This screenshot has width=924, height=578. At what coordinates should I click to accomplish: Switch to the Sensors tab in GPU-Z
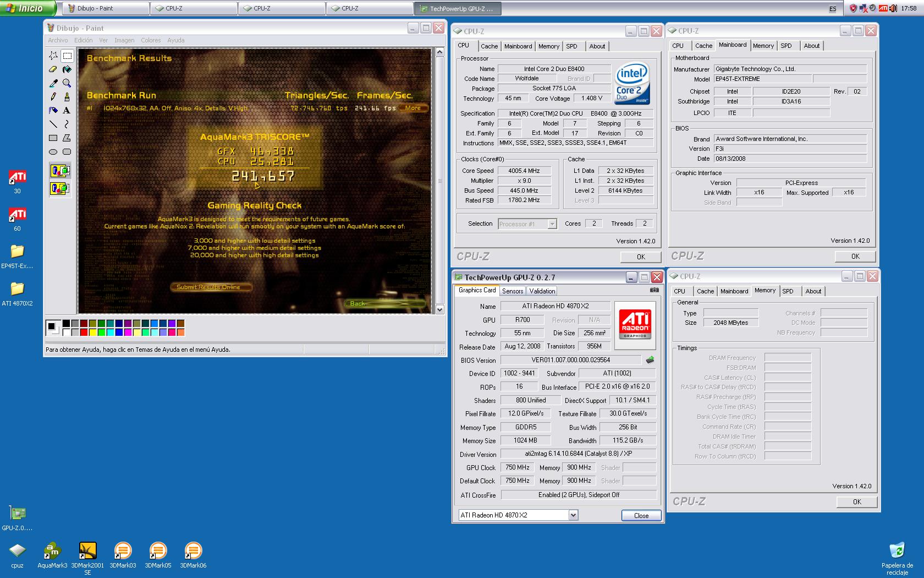[513, 291]
